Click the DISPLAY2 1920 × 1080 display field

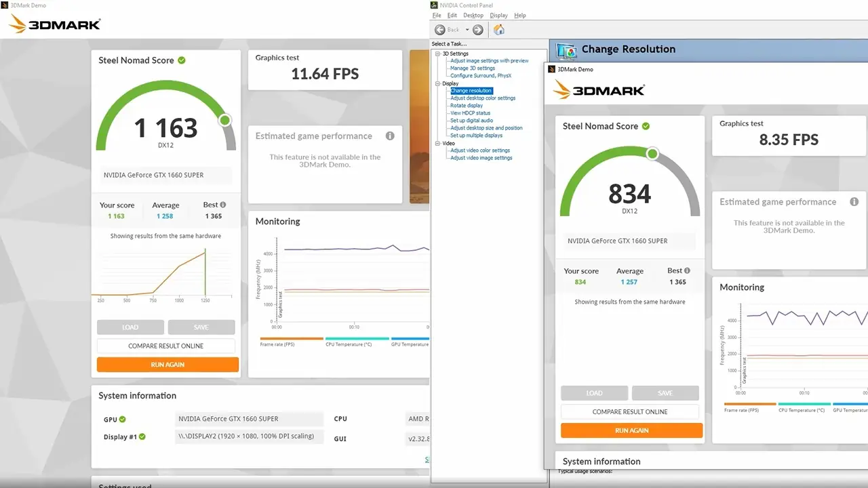click(249, 436)
